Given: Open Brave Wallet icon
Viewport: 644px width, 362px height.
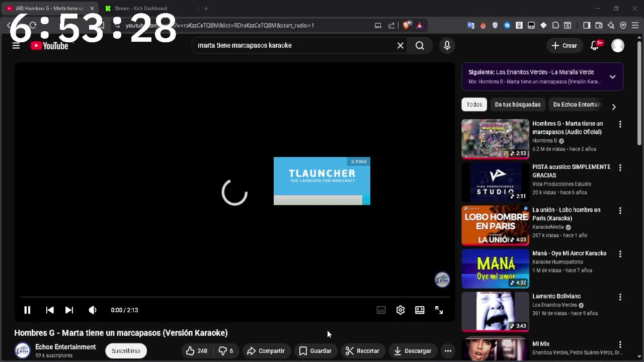Looking at the screenshot, I should point(599,25).
